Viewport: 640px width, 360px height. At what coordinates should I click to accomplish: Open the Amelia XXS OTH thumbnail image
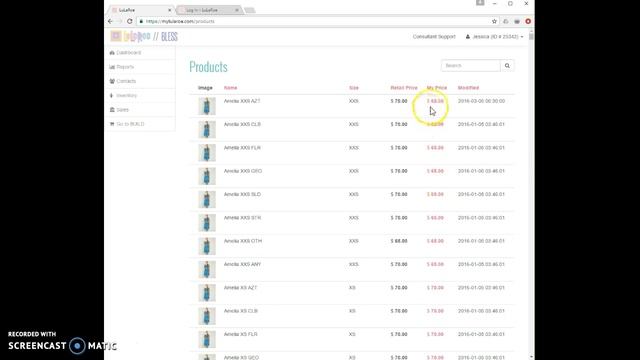point(207,246)
